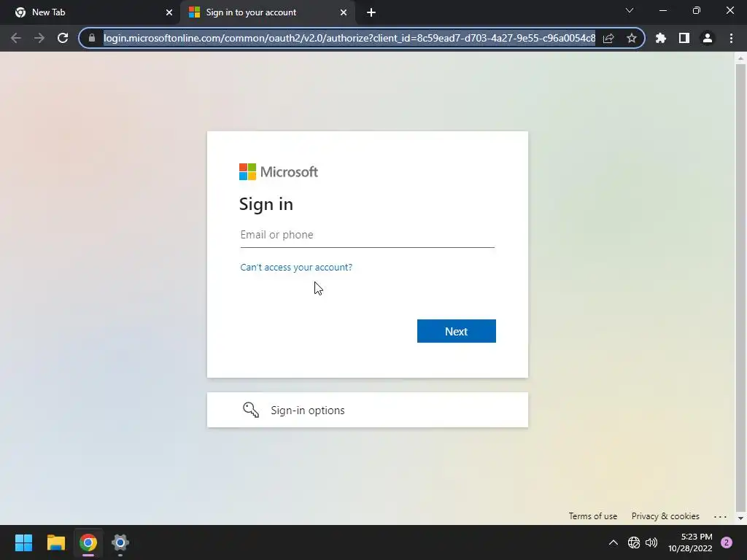Open the Chrome profile avatar

coord(708,38)
